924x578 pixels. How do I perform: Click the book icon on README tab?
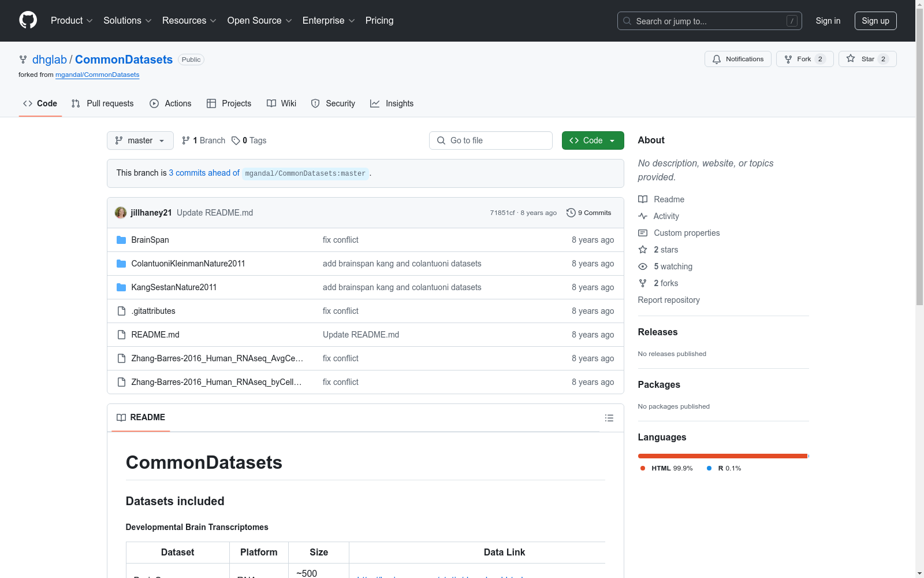point(121,417)
